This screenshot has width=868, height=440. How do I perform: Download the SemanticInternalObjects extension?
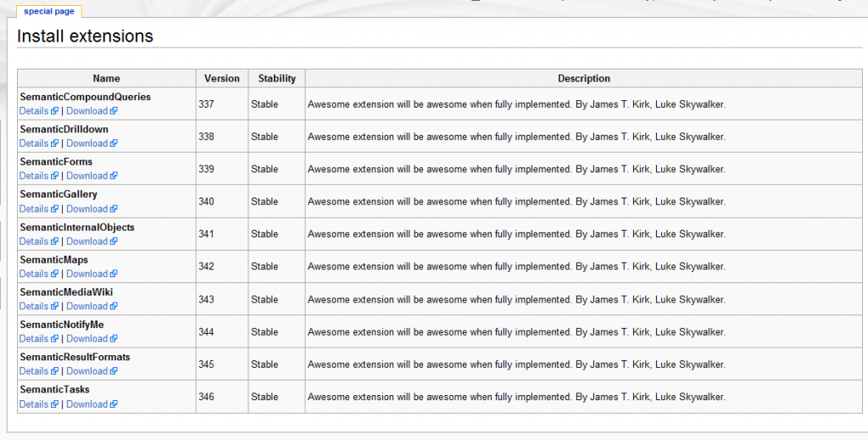pos(92,242)
